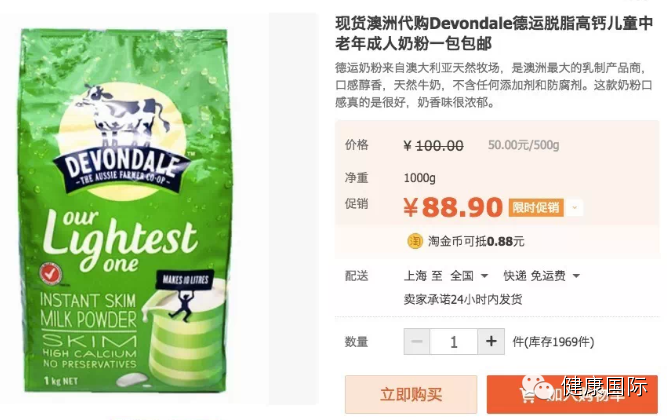
Task: Click the 立即购买 buy now button
Action: click(411, 394)
